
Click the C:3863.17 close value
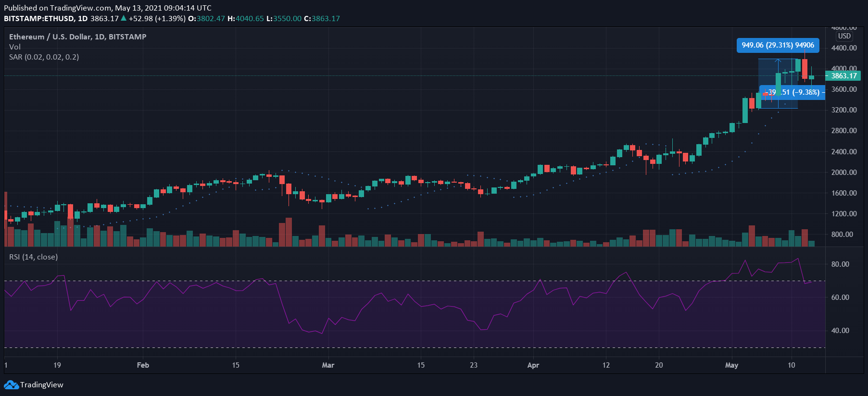click(x=322, y=19)
